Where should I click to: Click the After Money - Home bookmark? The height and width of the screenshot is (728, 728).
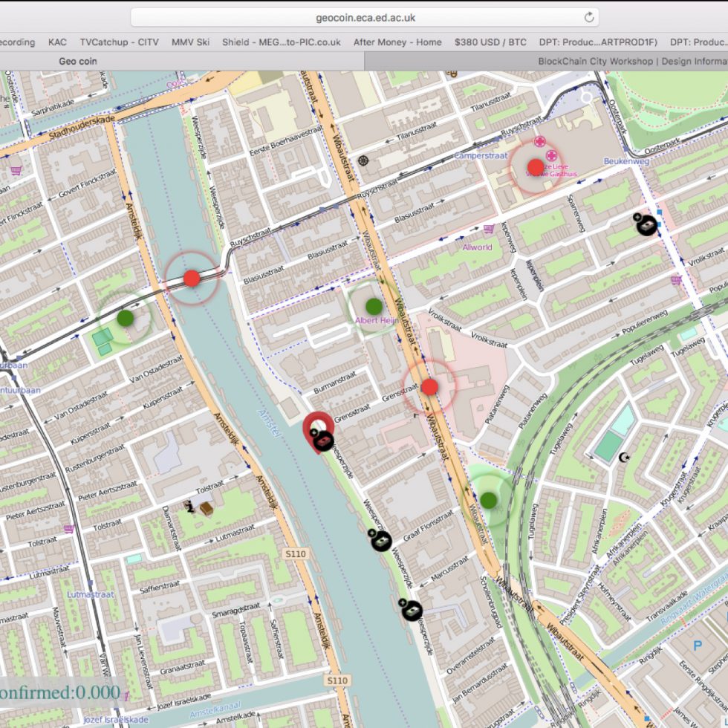tap(397, 42)
